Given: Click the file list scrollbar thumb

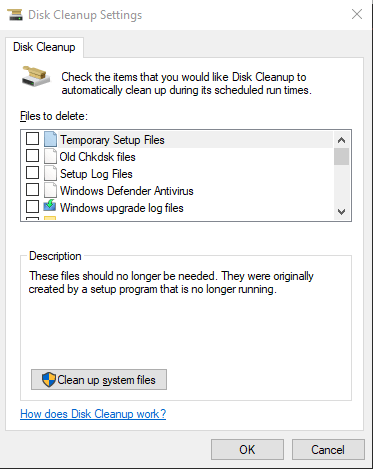Looking at the screenshot, I should point(341,156).
